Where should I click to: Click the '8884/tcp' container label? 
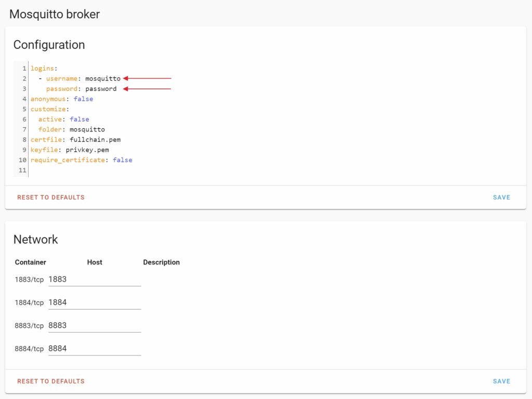point(29,349)
